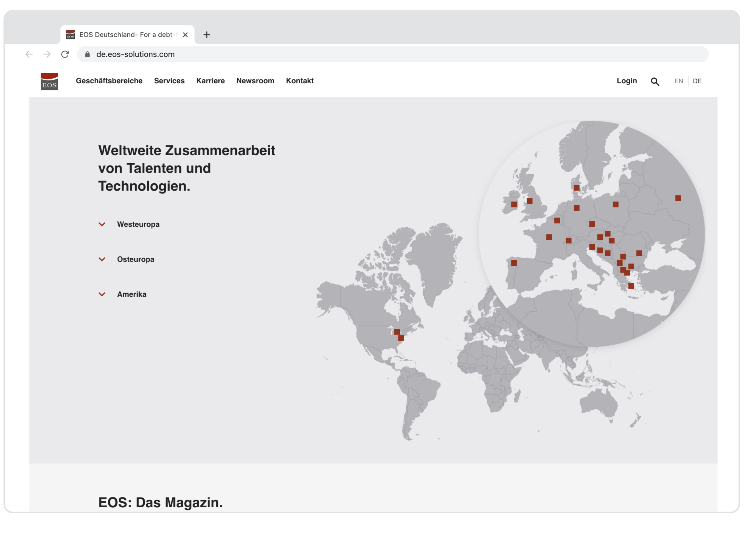Screen dimensions: 744x560
Task: Expand the Amerika section
Action: pyautogui.click(x=132, y=294)
